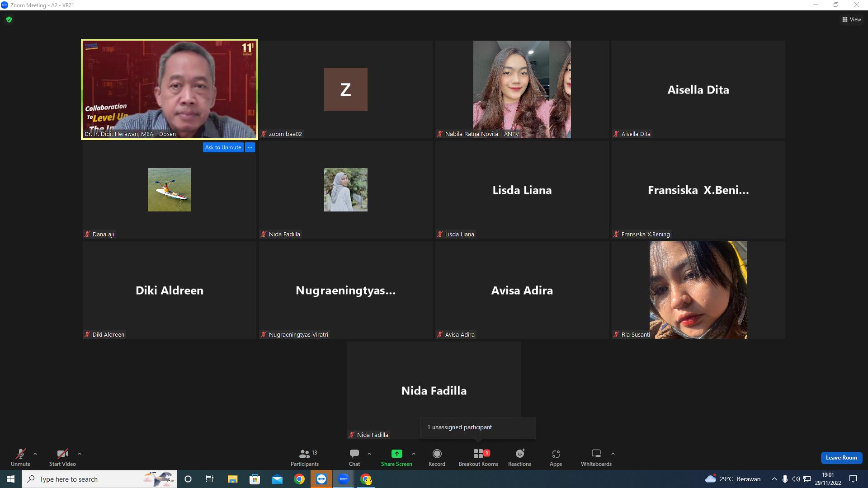This screenshot has width=868, height=488.
Task: Open Breakout Rooms
Action: pyautogui.click(x=478, y=457)
